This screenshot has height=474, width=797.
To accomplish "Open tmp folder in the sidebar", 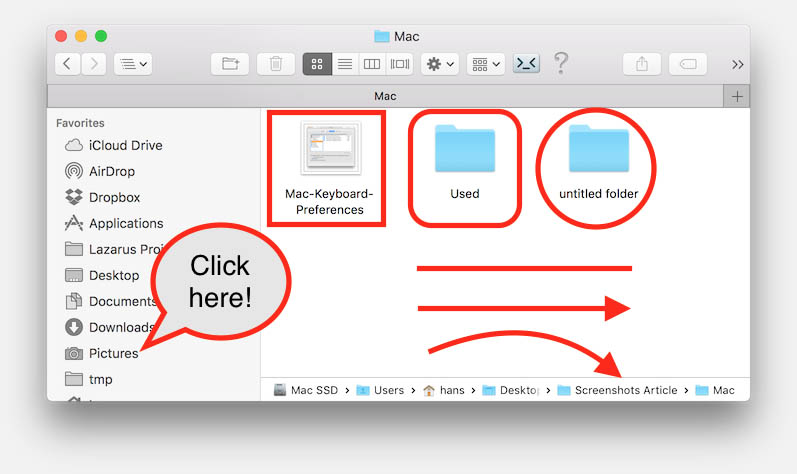I will (x=88, y=379).
